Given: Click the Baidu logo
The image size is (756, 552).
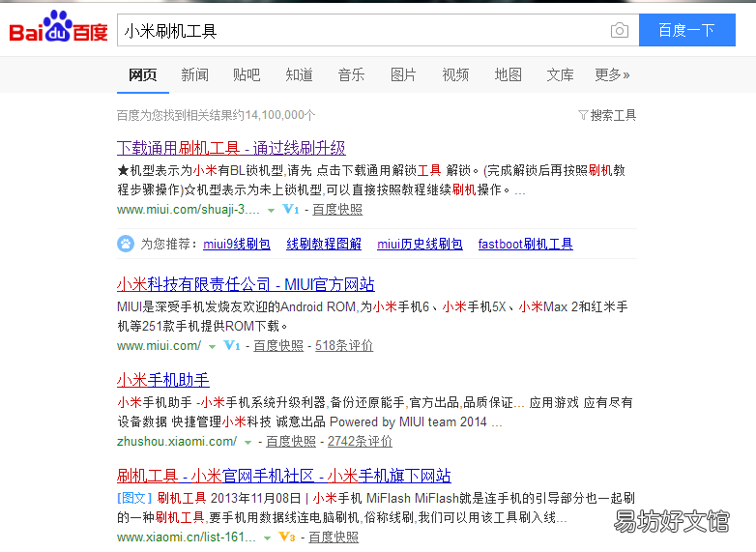Looking at the screenshot, I should (x=58, y=27).
